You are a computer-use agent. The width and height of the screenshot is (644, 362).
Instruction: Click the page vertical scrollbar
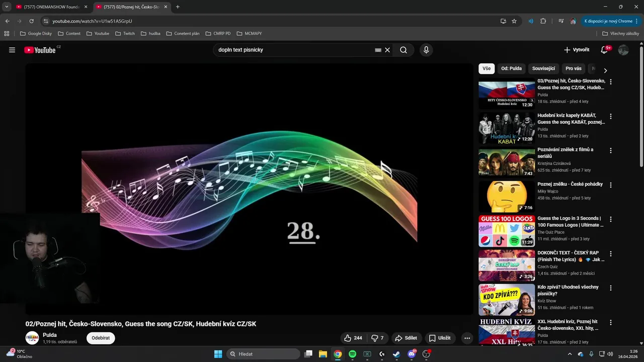click(641, 107)
